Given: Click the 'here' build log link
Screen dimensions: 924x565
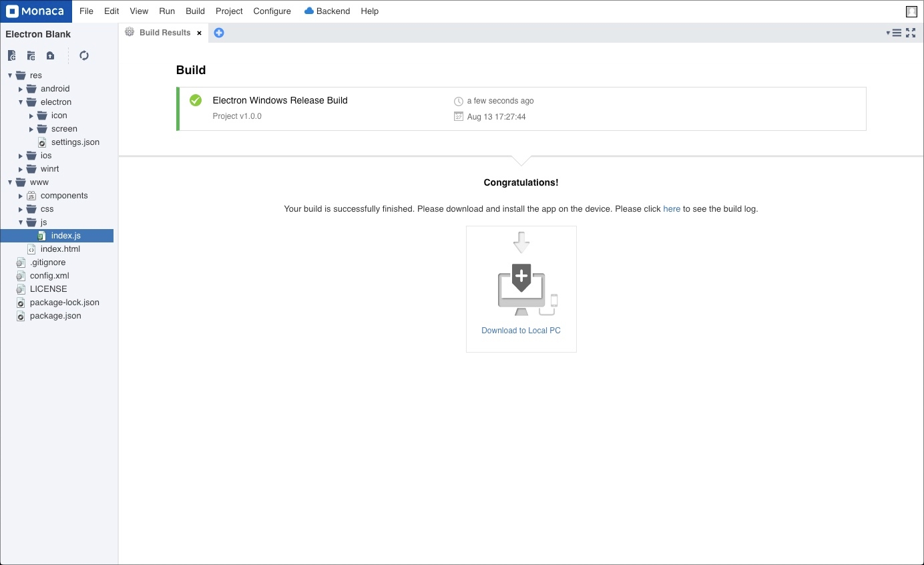Looking at the screenshot, I should click(672, 209).
